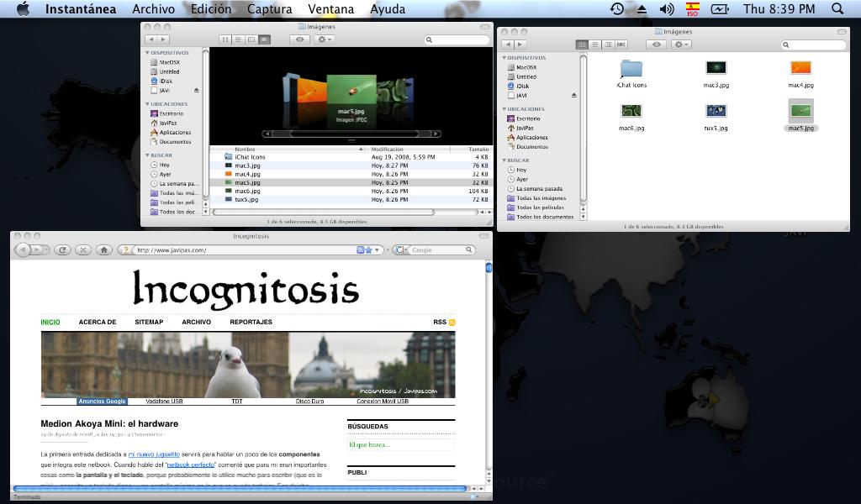
Task: Collapse DISPOSITIVOS section in right Finder sidebar
Action: 504,58
